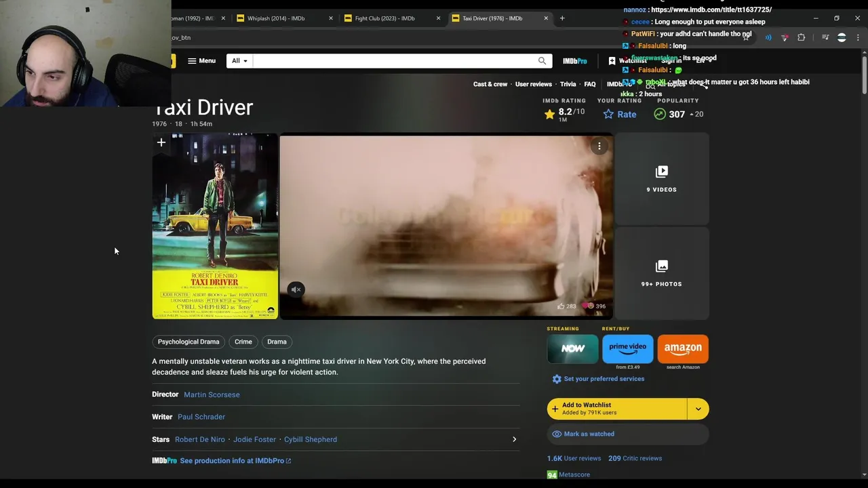
Task: Open Martin Scorsese director page
Action: click(x=212, y=394)
